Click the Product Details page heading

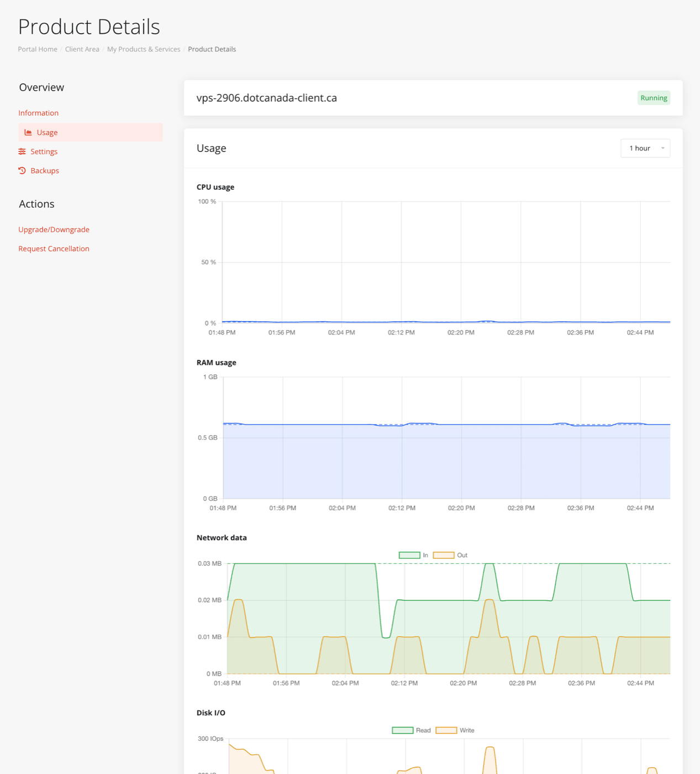point(89,27)
